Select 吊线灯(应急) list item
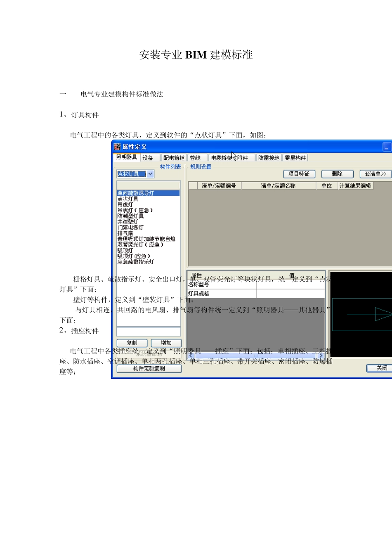Viewport: 392px width, 555px height. pos(135,210)
